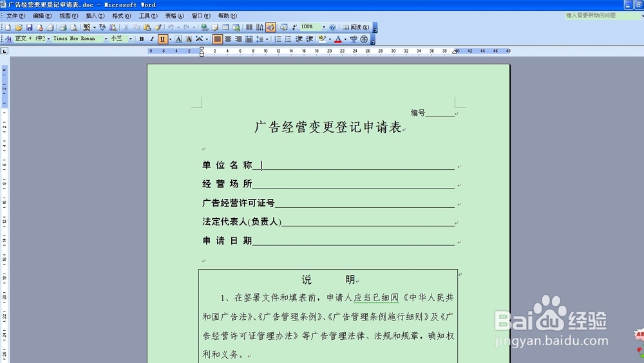Open the 视图 (View) menu
This screenshot has width=644, height=363.
click(69, 15)
